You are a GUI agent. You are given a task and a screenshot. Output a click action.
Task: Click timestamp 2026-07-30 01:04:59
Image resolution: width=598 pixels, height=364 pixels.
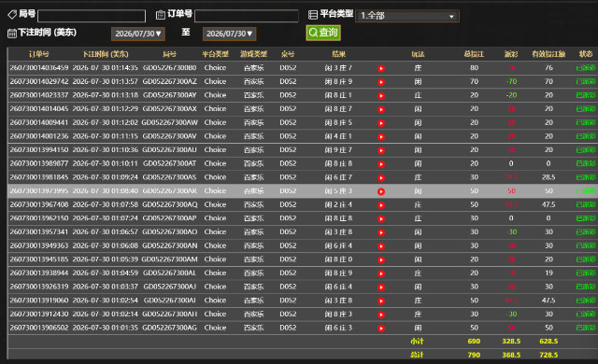106,273
